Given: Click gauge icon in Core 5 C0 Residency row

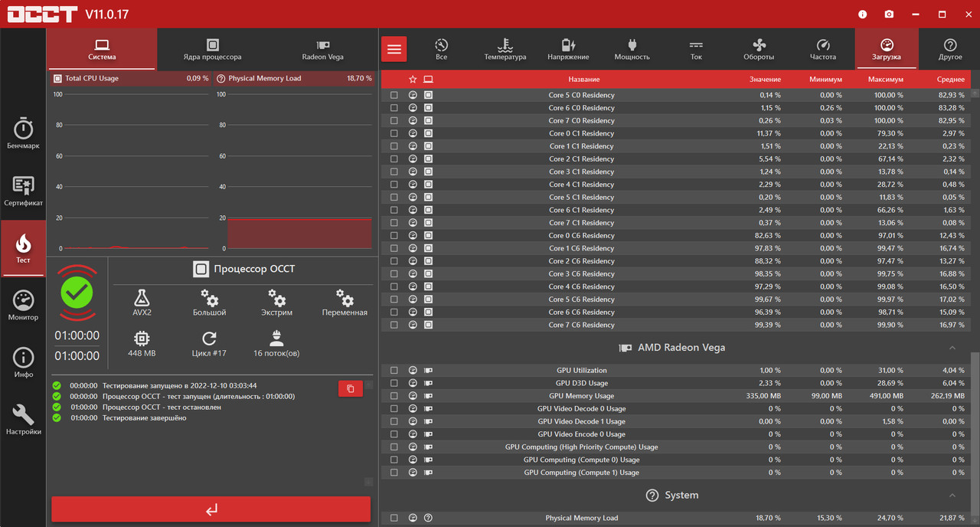Looking at the screenshot, I should coord(413,95).
